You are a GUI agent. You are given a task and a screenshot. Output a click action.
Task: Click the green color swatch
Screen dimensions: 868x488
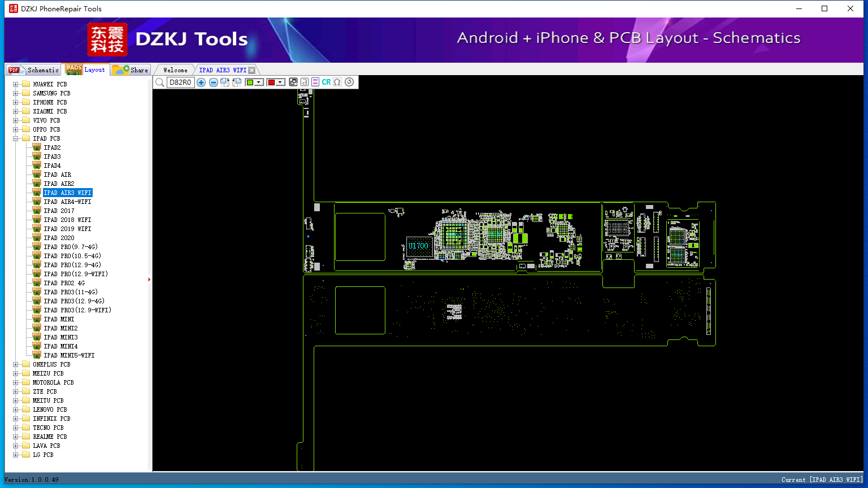point(250,82)
